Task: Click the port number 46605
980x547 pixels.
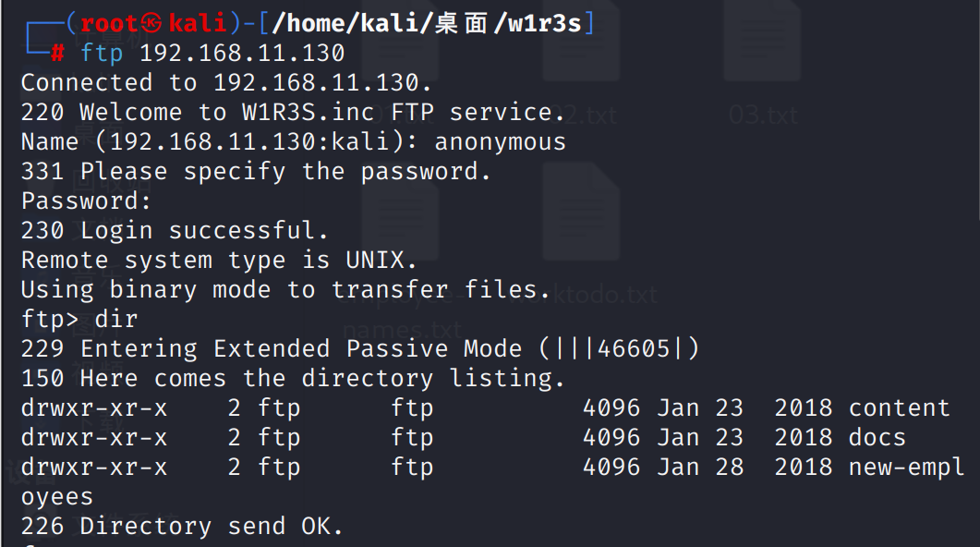Action: 634,348
